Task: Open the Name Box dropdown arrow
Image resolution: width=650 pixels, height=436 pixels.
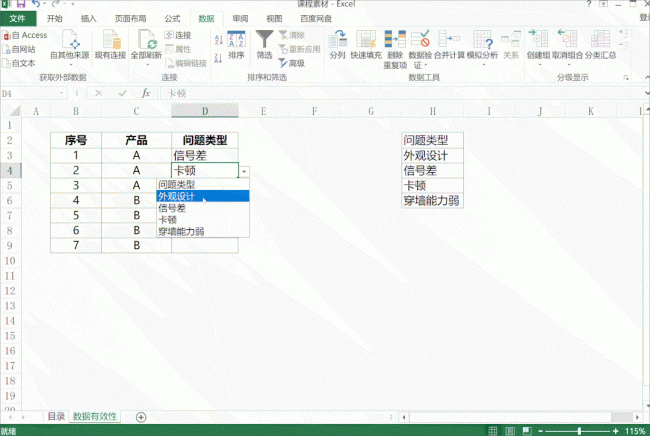Action: tap(61, 93)
